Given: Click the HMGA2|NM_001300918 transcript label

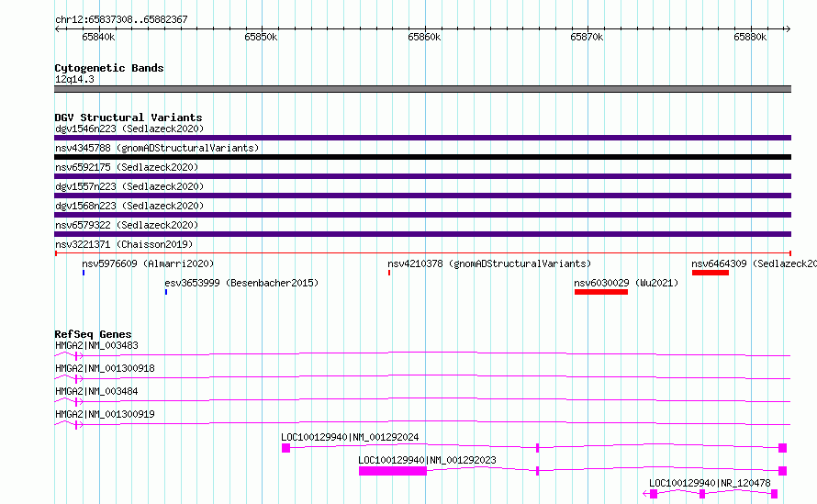Looking at the screenshot, I should (x=105, y=368).
